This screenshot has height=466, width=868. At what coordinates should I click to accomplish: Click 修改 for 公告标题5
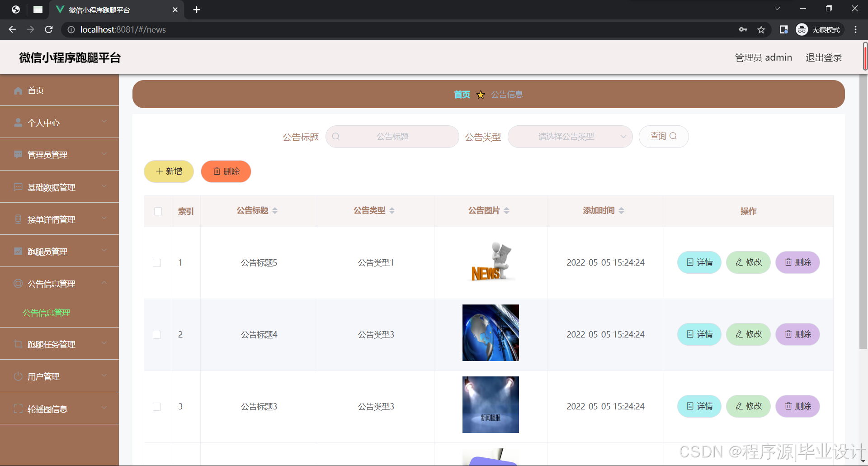pyautogui.click(x=748, y=262)
